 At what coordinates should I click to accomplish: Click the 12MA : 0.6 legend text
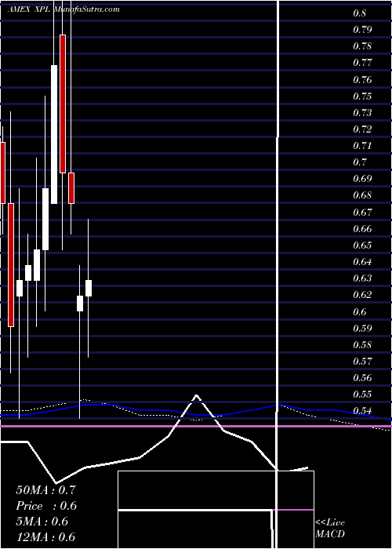pos(45,537)
